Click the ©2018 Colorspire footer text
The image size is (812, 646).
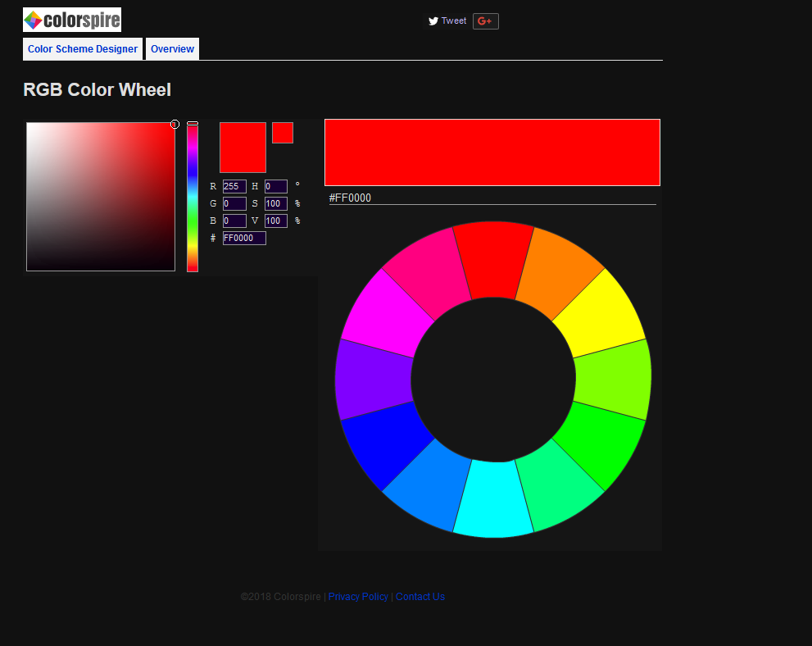coord(281,597)
